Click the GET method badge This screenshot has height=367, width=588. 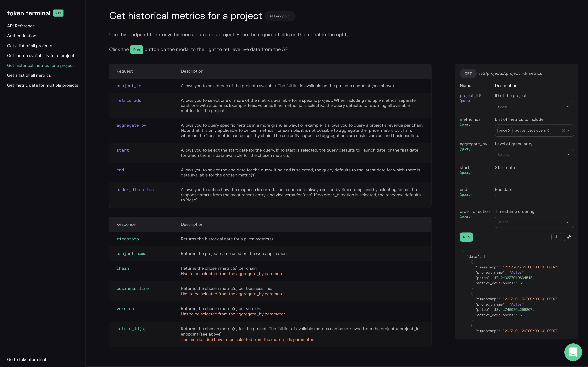click(x=468, y=73)
